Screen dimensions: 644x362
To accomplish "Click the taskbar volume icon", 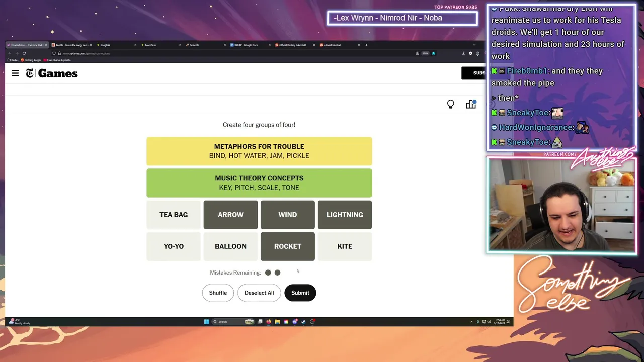I will pyautogui.click(x=489, y=322).
